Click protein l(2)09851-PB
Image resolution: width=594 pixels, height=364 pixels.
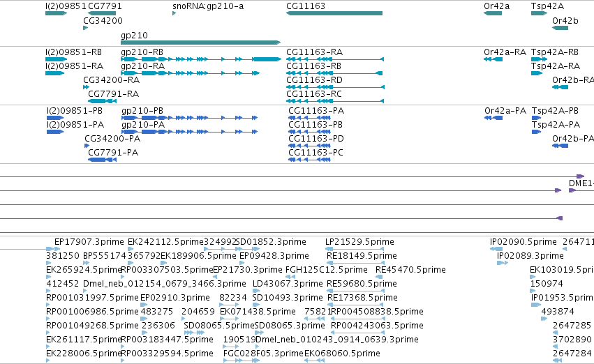point(75,111)
